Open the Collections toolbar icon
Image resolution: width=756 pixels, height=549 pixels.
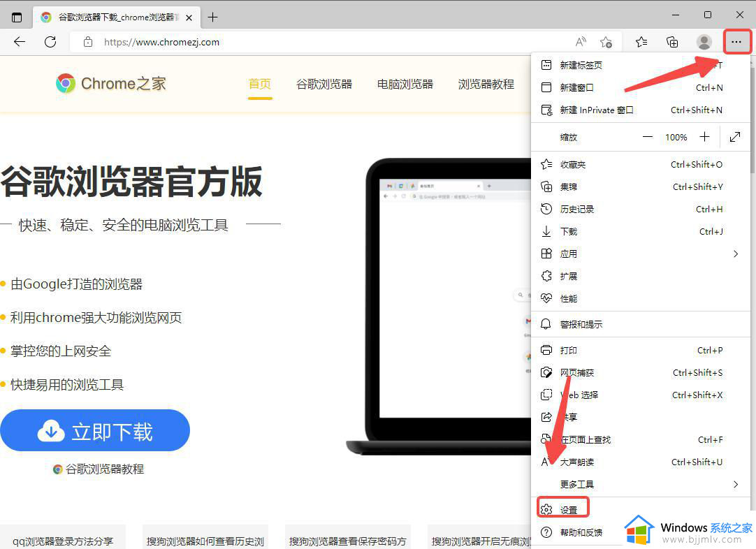(x=672, y=42)
